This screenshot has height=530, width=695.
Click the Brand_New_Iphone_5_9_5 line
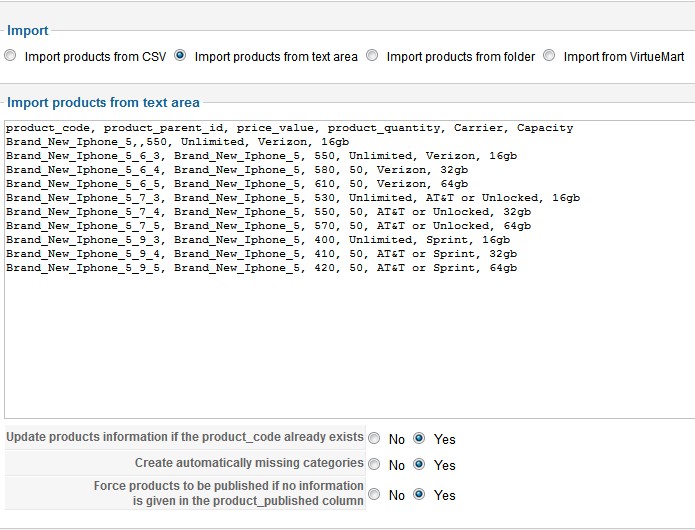pyautogui.click(x=262, y=268)
